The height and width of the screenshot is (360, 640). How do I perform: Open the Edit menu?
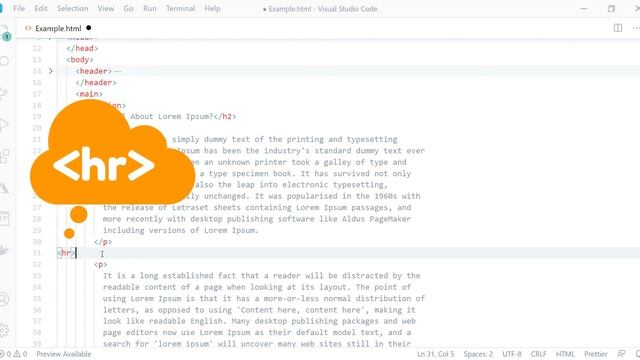tap(41, 9)
